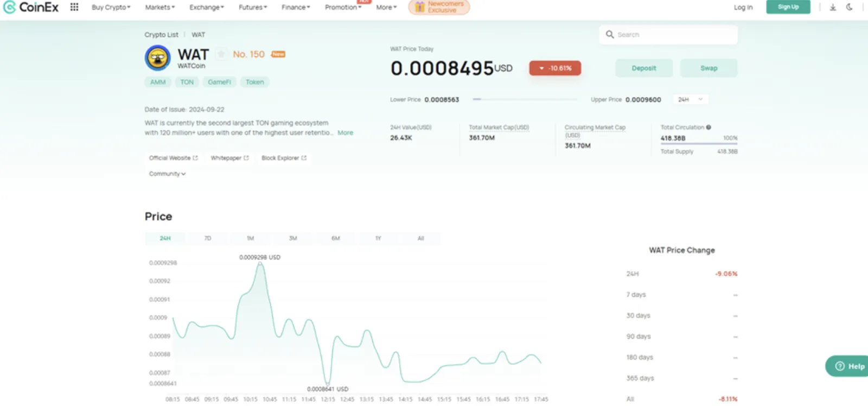Open Futures dropdown menu
Screen dimensions: 868x406
tap(253, 7)
